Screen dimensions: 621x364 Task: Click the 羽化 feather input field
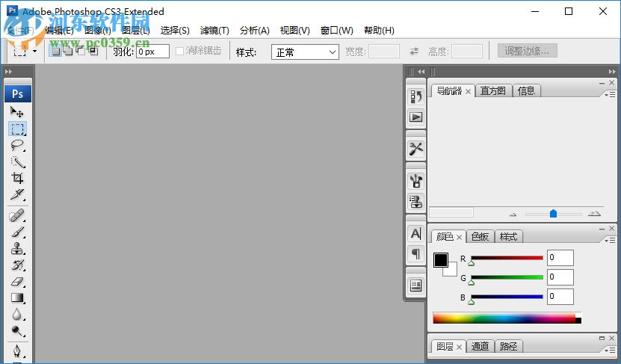pyautogui.click(x=152, y=52)
